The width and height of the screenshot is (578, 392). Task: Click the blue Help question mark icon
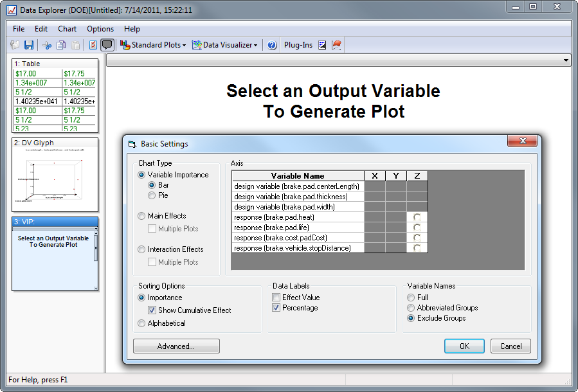(272, 45)
